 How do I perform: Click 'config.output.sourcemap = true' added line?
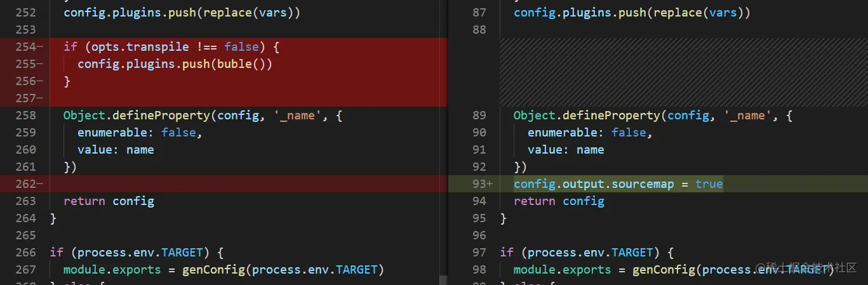(x=618, y=184)
